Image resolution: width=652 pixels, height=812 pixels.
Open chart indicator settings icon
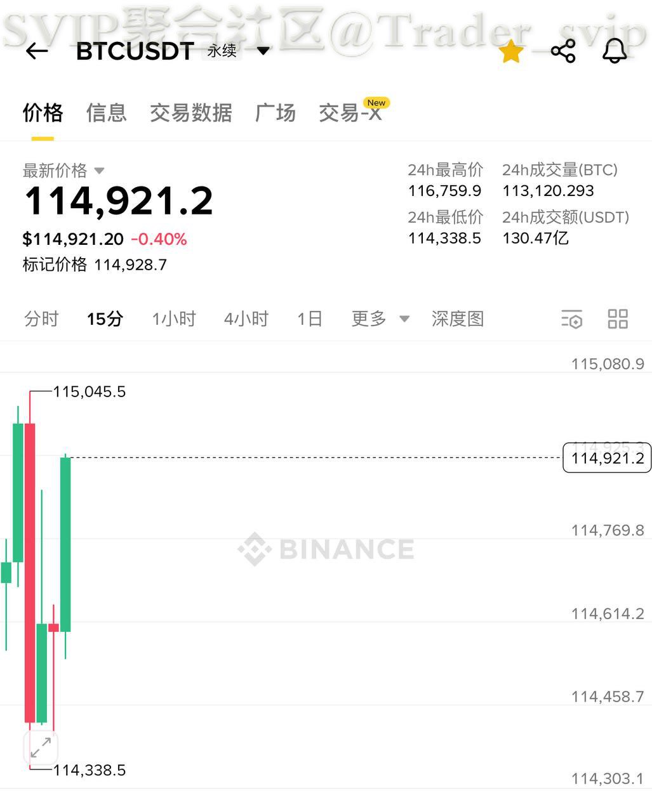pos(571,319)
